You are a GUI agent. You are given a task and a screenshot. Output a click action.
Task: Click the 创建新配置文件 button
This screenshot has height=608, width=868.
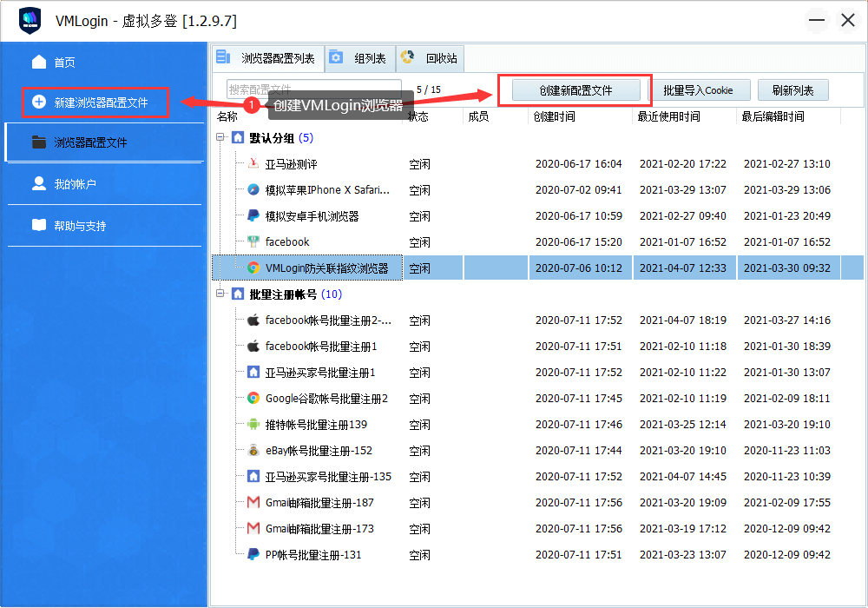point(575,90)
